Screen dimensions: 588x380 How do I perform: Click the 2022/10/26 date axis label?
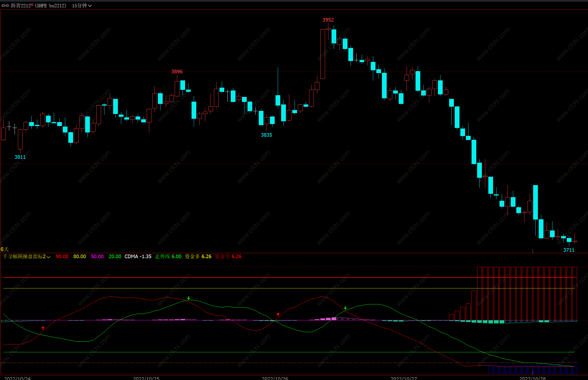275,378
